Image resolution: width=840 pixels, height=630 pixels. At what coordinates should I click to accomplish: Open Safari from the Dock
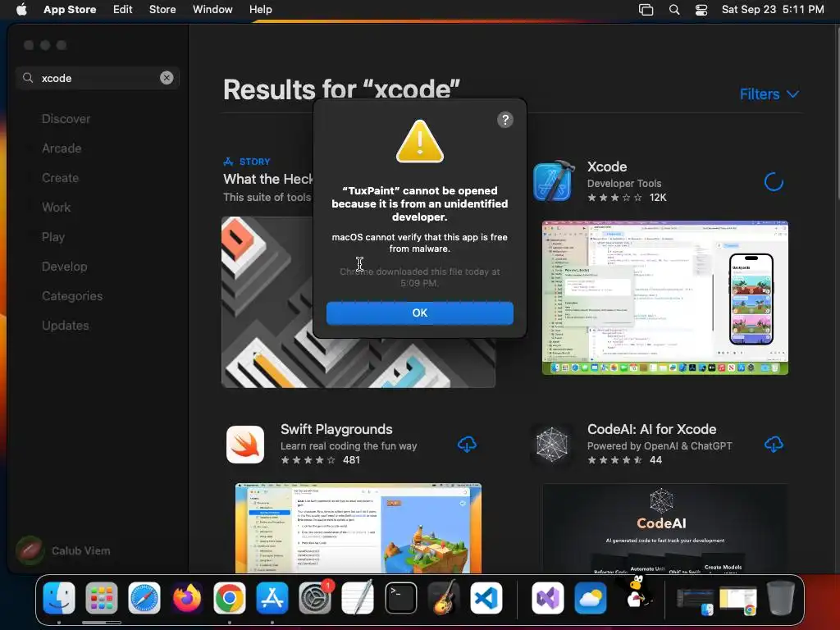click(x=144, y=598)
